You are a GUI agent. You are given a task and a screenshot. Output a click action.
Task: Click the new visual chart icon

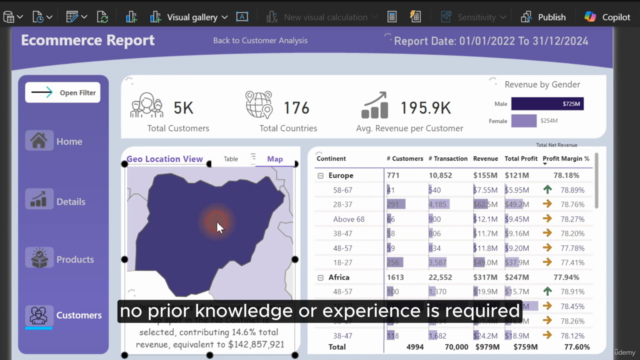(131, 17)
